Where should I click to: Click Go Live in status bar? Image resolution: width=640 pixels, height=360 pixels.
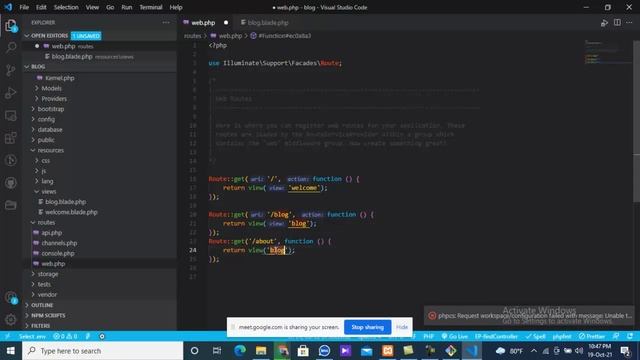pyautogui.click(x=455, y=336)
